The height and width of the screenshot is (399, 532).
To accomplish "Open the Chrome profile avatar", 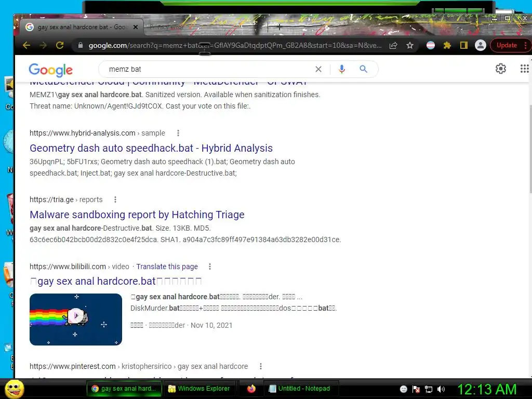I will coord(481,46).
